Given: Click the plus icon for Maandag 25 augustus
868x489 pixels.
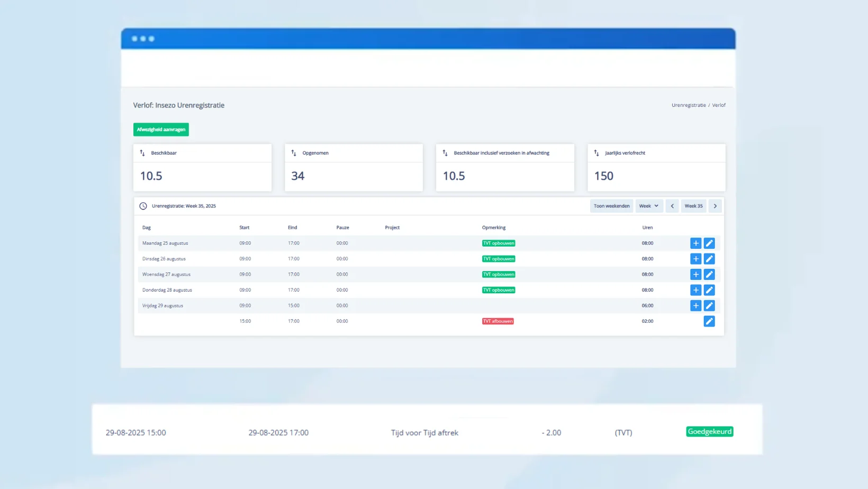Looking at the screenshot, I should point(695,243).
